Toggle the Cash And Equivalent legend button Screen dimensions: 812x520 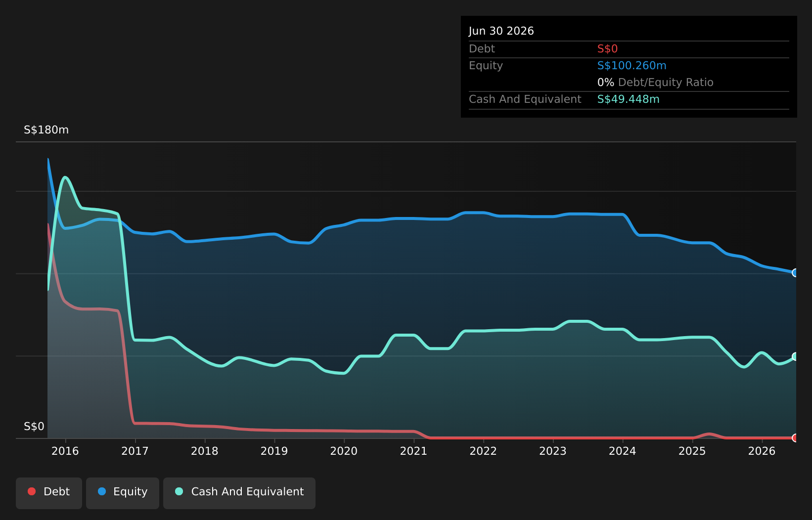239,493
